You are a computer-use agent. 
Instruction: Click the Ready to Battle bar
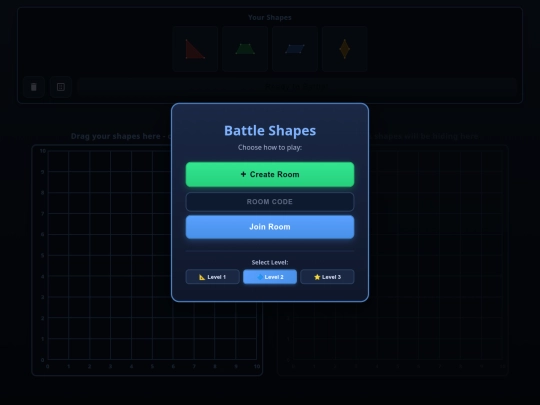[x=297, y=86]
